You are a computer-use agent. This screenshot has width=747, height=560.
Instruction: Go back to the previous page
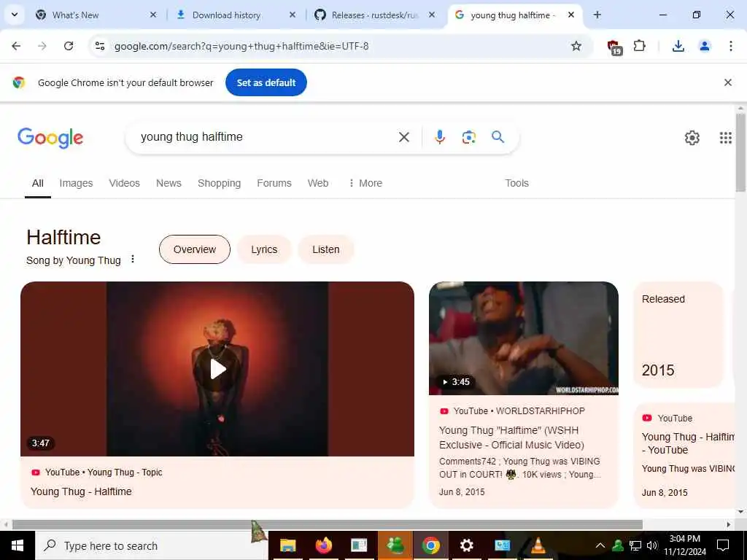point(16,46)
